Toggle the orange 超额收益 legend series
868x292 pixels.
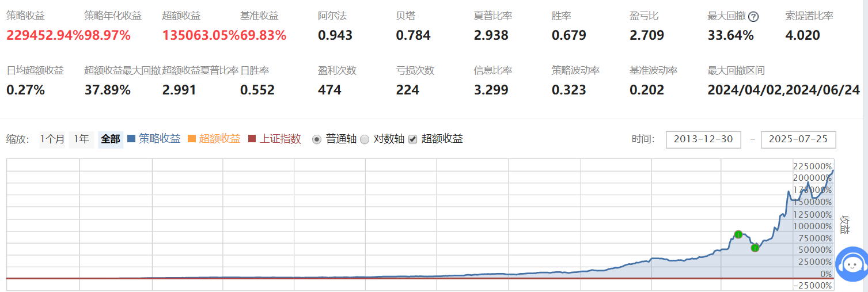pos(214,139)
